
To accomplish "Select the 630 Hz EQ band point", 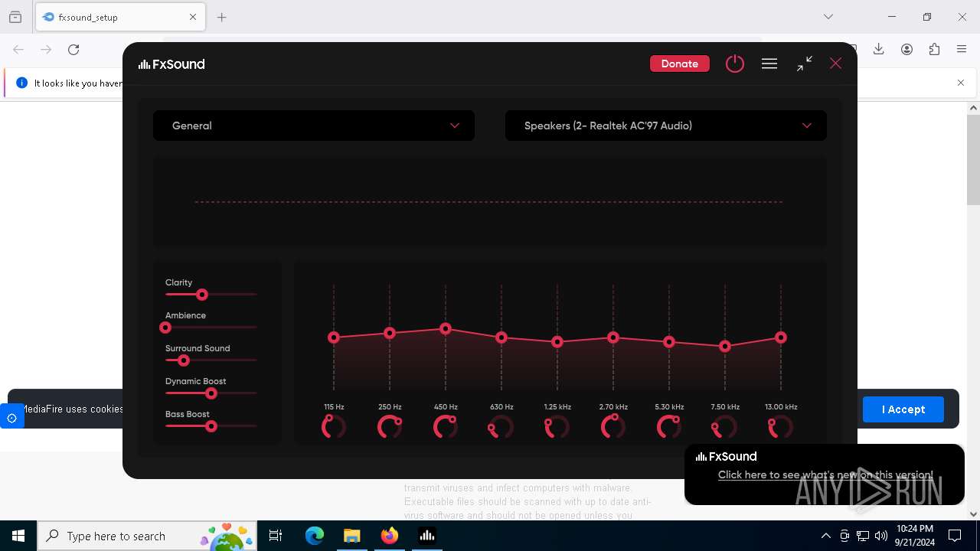I will coord(501,337).
